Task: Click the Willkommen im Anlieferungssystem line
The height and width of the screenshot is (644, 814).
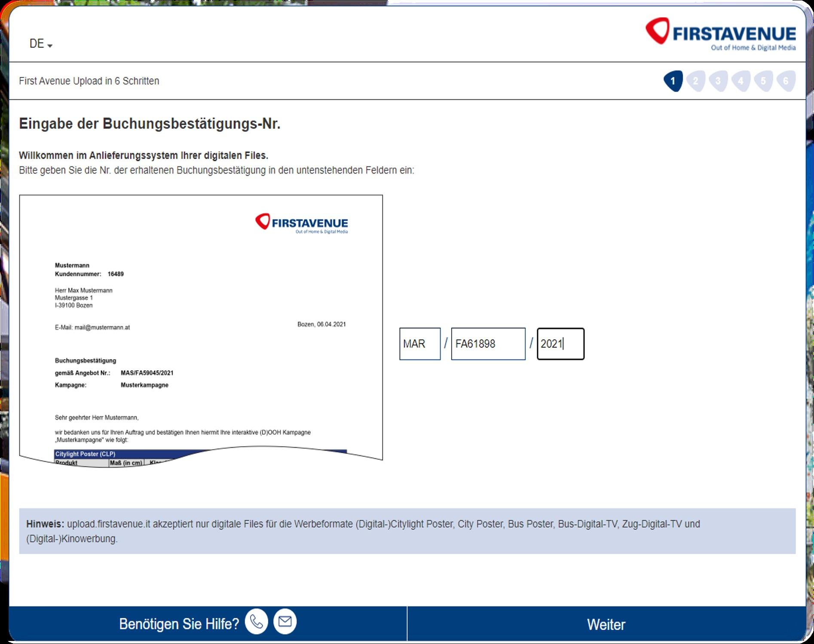Action: click(x=144, y=156)
